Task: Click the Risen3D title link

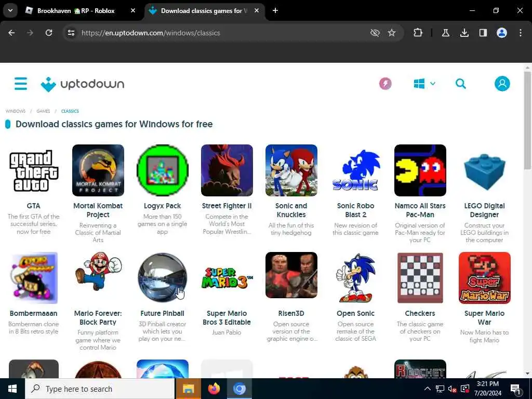Action: [291, 313]
